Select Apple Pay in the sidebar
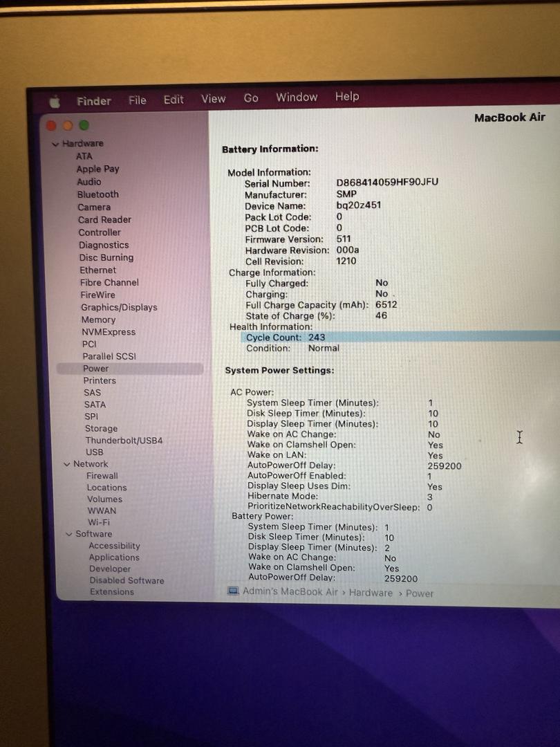 point(97,169)
